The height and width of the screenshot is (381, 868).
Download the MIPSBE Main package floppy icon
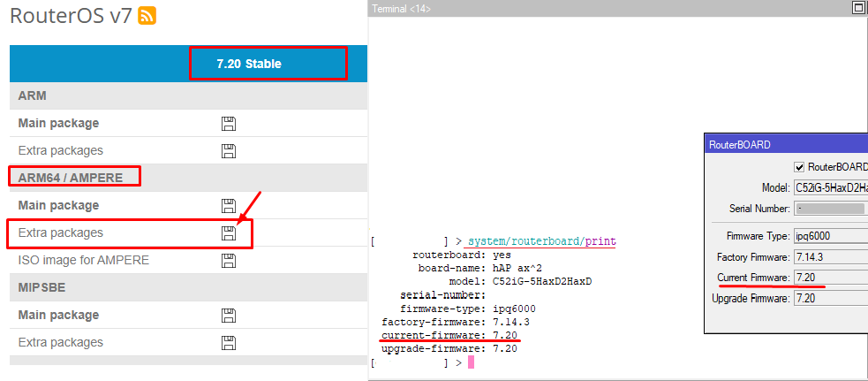(x=228, y=316)
